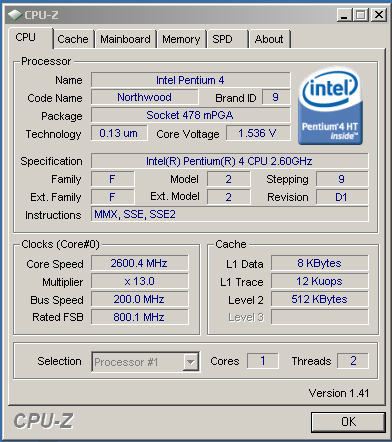Click the Ext. Family value field
This screenshot has height=442, width=392.
pos(113,197)
